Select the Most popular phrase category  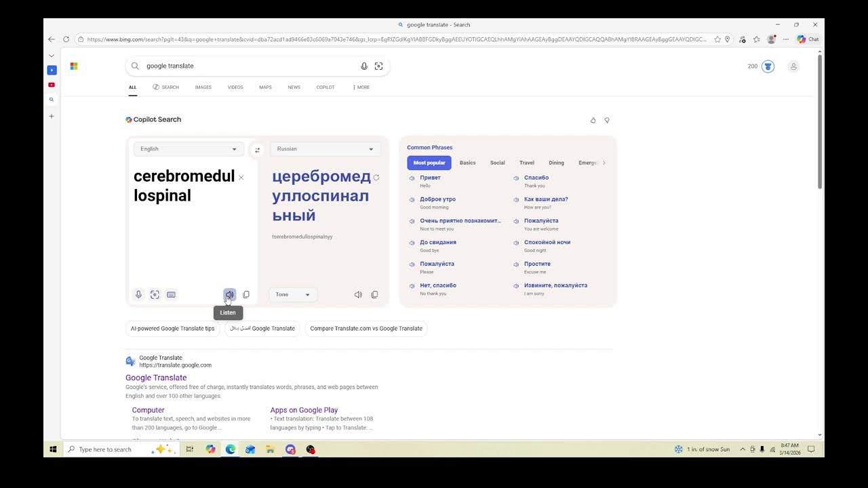pos(429,163)
